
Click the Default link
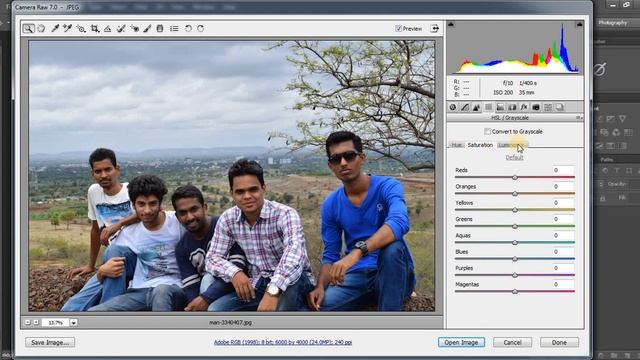tap(514, 158)
